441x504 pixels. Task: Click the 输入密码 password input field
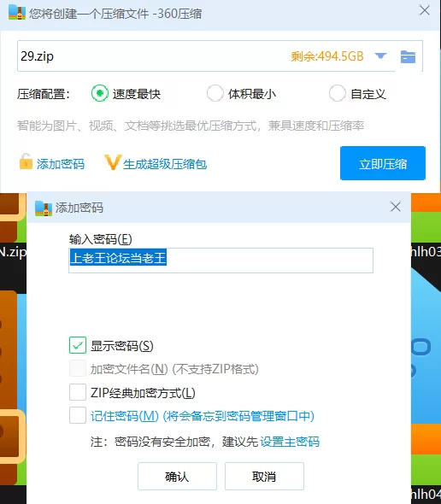coord(221,261)
